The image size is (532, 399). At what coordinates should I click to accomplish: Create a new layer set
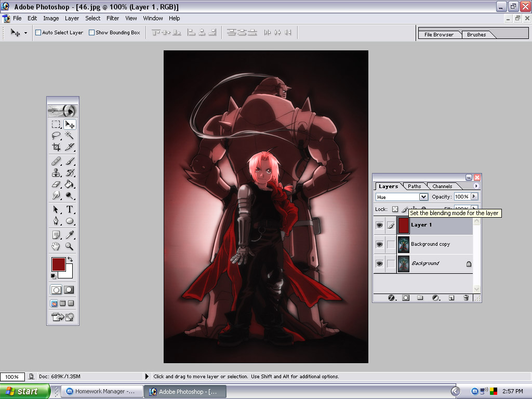pyautogui.click(x=420, y=298)
